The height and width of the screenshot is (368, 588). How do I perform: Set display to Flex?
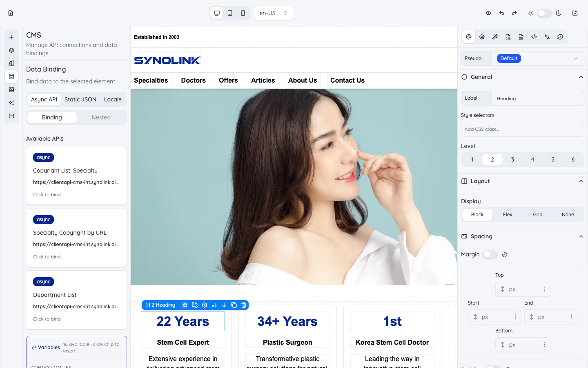508,215
